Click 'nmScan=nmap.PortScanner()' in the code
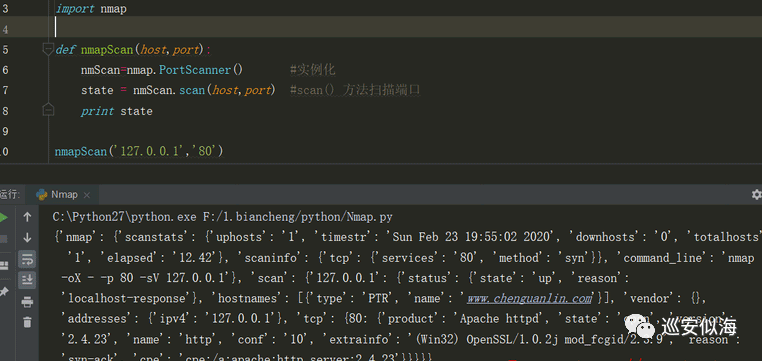Image resolution: width=762 pixels, height=361 pixels. [x=162, y=70]
